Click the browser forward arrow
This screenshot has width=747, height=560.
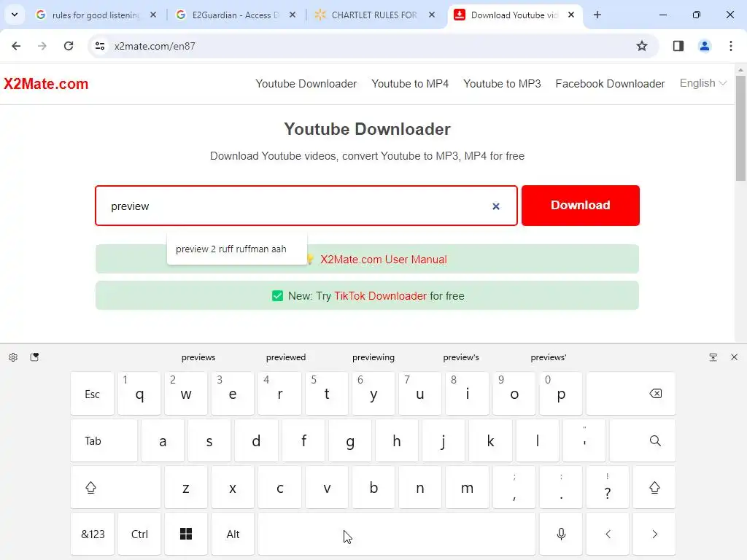point(42,46)
